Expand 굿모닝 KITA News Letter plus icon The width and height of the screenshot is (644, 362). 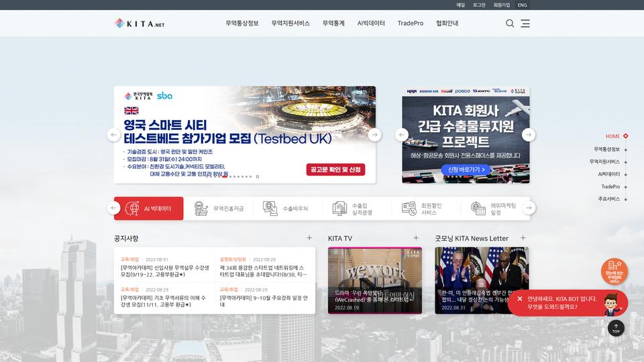[523, 237]
